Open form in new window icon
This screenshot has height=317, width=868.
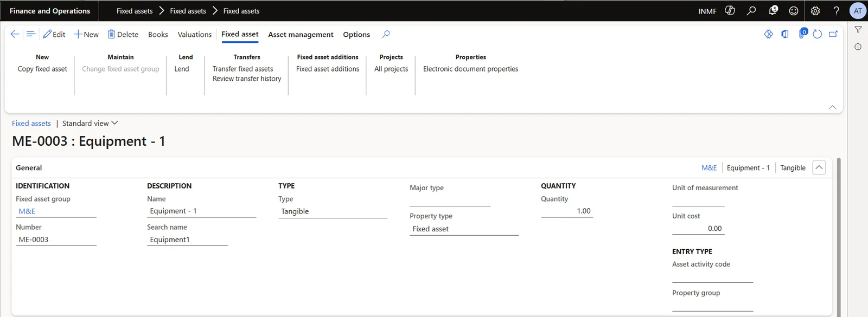(x=833, y=34)
